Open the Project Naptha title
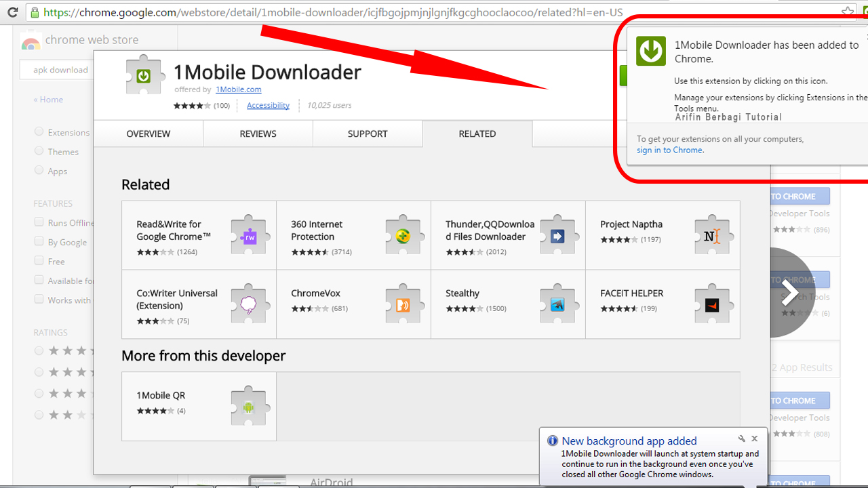868x488 pixels. [631, 224]
